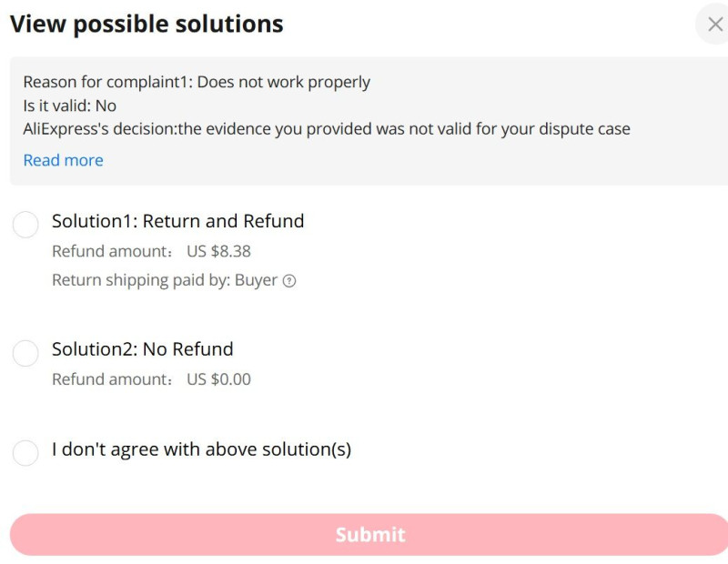Click the 'Return shipping paid by' text
The image size is (728, 564).
[141, 280]
